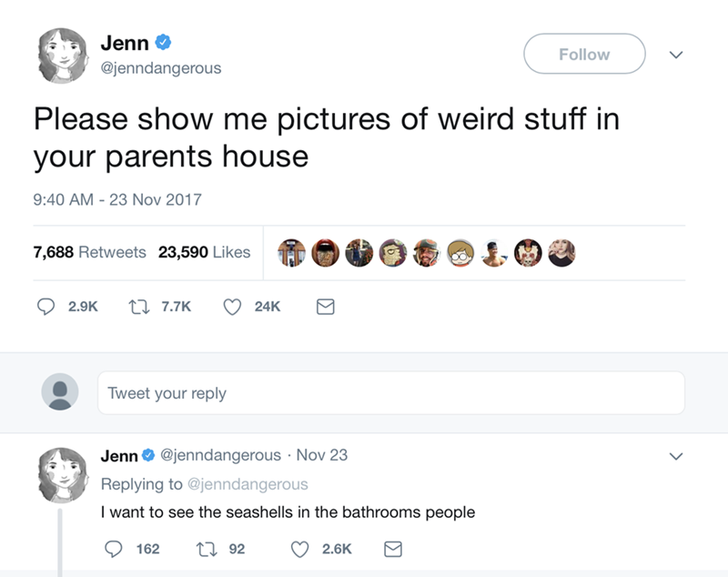Retweet the seashells reply showing 92
The image size is (728, 577).
click(x=206, y=550)
